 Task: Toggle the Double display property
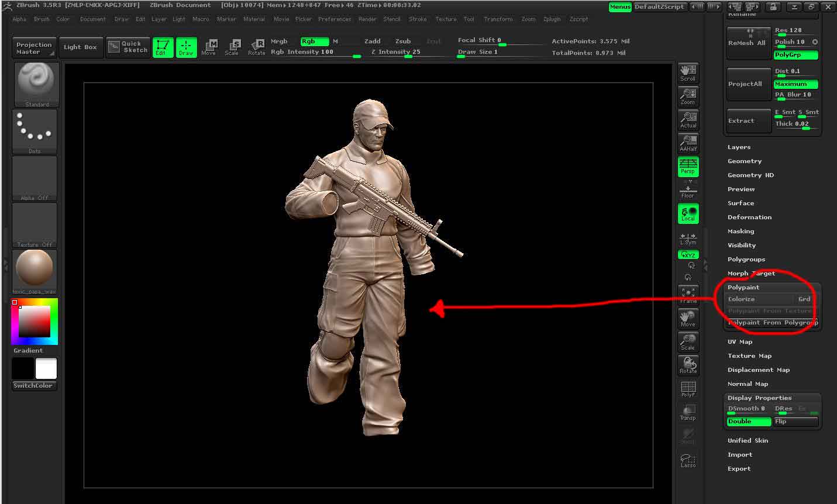749,422
